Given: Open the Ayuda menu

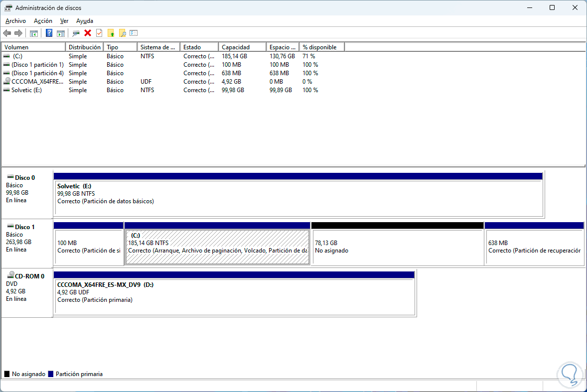Looking at the screenshot, I should click(85, 21).
